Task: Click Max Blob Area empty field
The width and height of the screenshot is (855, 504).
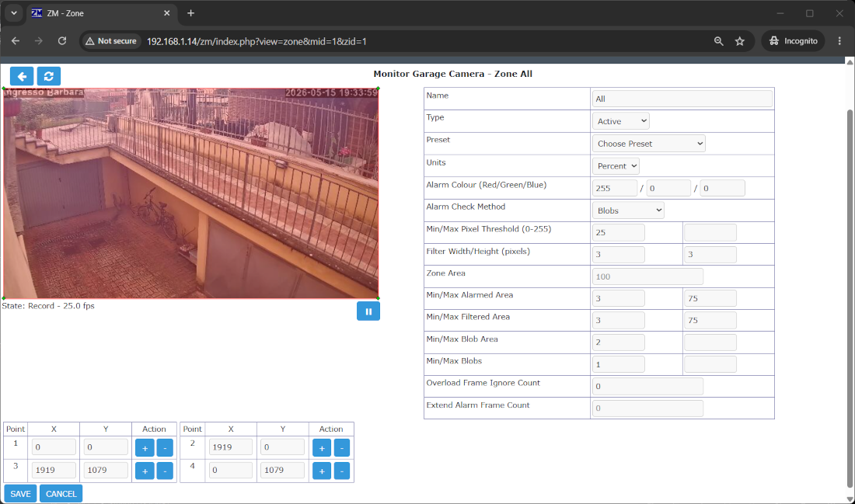Action: click(x=710, y=342)
